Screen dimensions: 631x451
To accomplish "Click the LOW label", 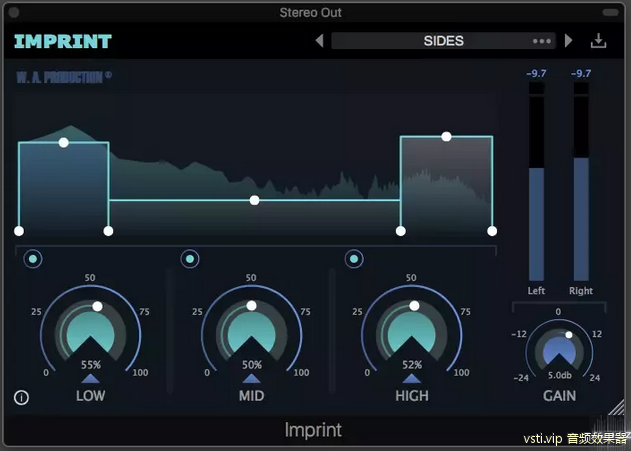I will point(91,396).
